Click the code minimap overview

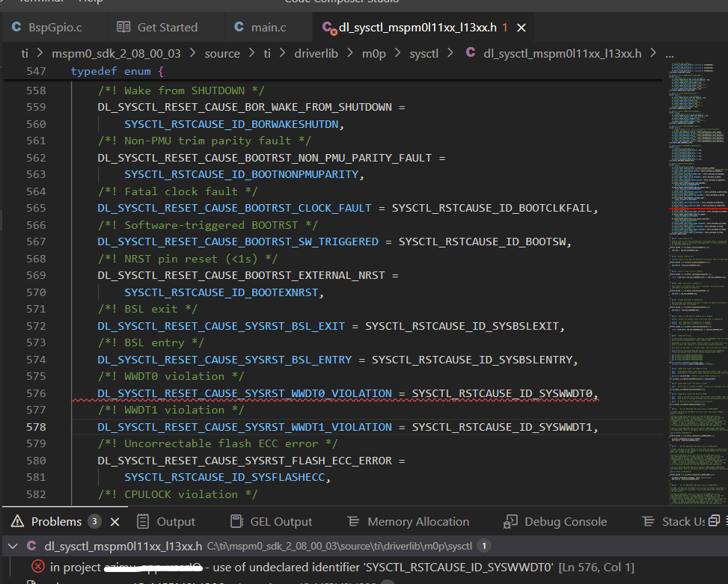point(698,283)
